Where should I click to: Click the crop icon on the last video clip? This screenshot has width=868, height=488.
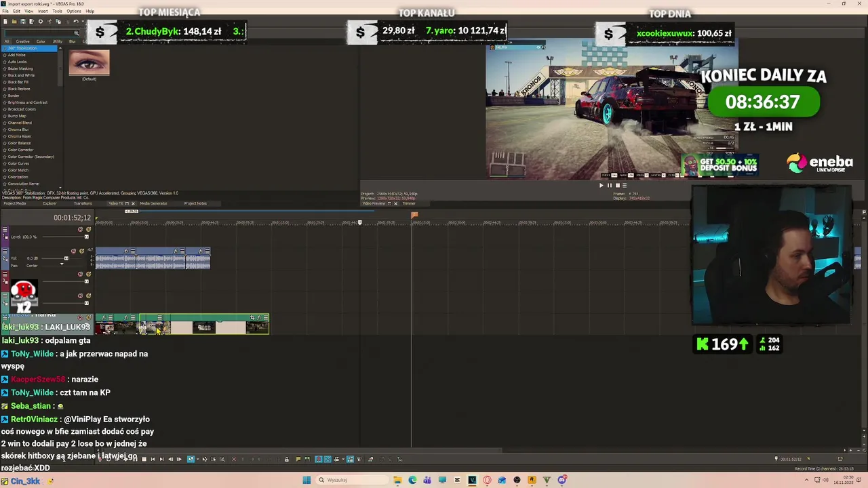252,317
